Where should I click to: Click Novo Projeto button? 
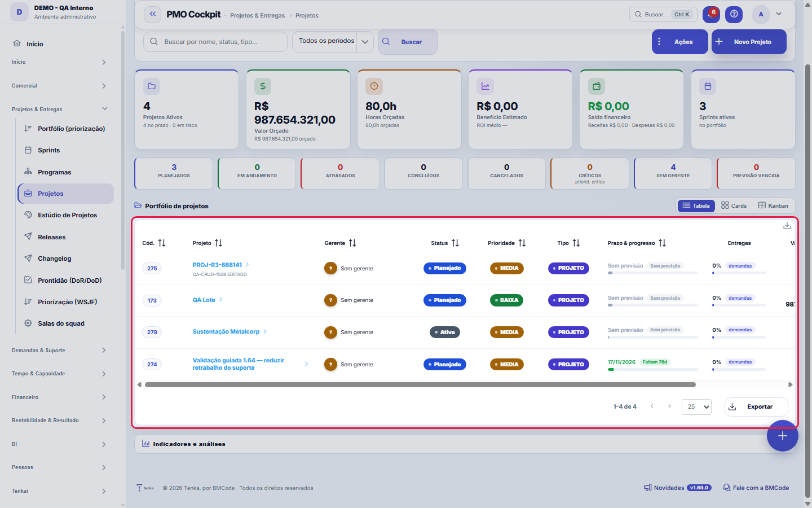click(x=749, y=42)
